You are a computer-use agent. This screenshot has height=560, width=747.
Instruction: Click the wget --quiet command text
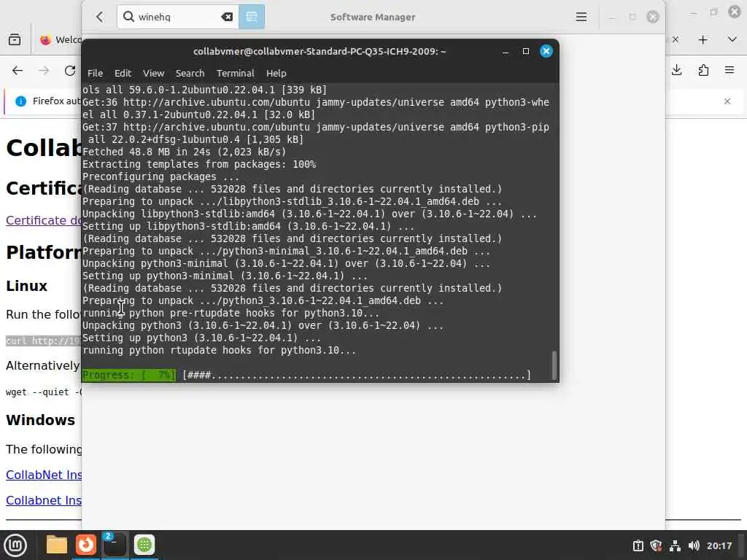click(x=44, y=392)
